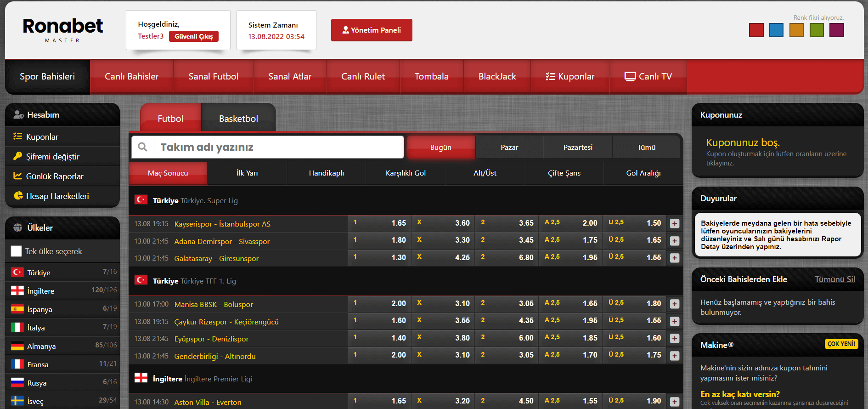Click the monitor icon on Canlı TV
The width and height of the screenshot is (868, 409).
630,77
